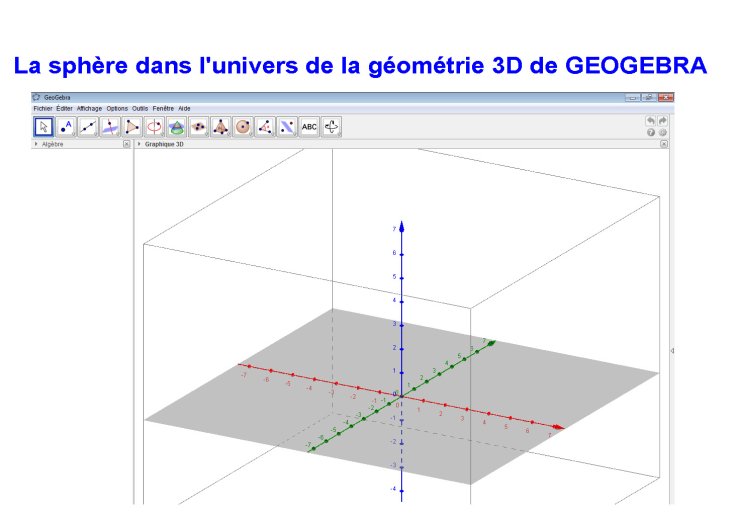This screenshot has width=734, height=517.
Task: Select the Line through two points tool
Action: click(x=88, y=127)
